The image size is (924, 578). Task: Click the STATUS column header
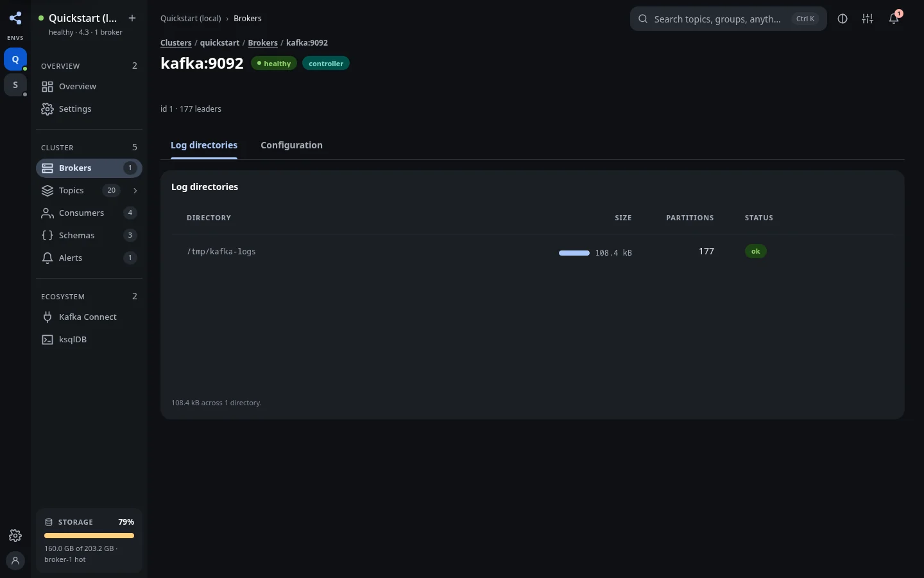(x=759, y=218)
